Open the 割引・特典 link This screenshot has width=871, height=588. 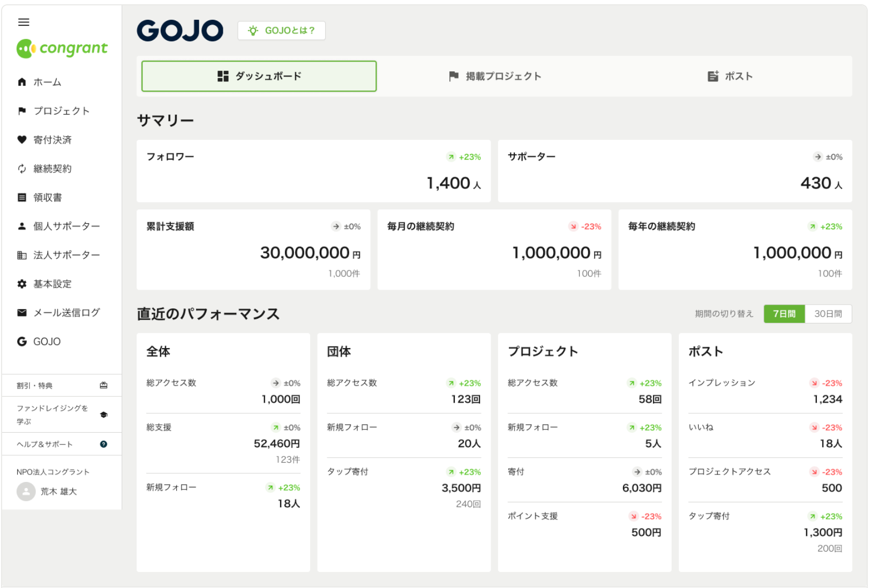click(x=35, y=386)
